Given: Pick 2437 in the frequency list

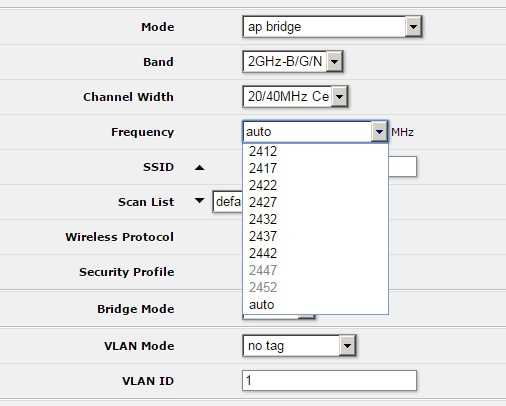Looking at the screenshot, I should [x=315, y=236].
